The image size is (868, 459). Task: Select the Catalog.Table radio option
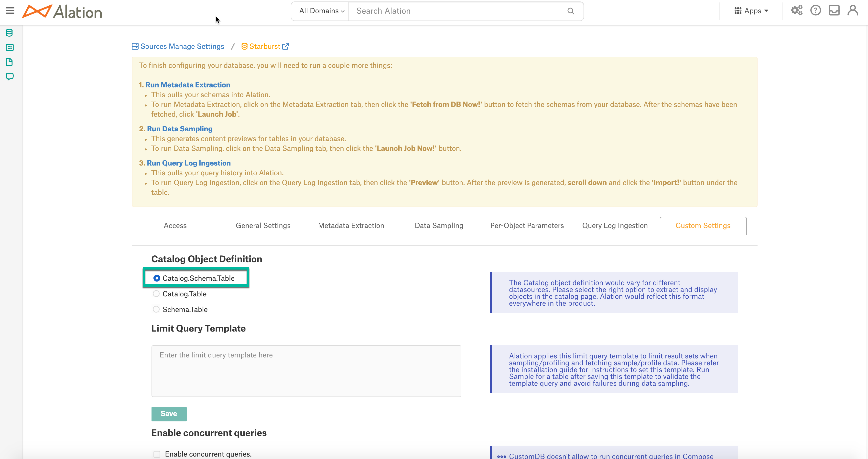coord(156,294)
